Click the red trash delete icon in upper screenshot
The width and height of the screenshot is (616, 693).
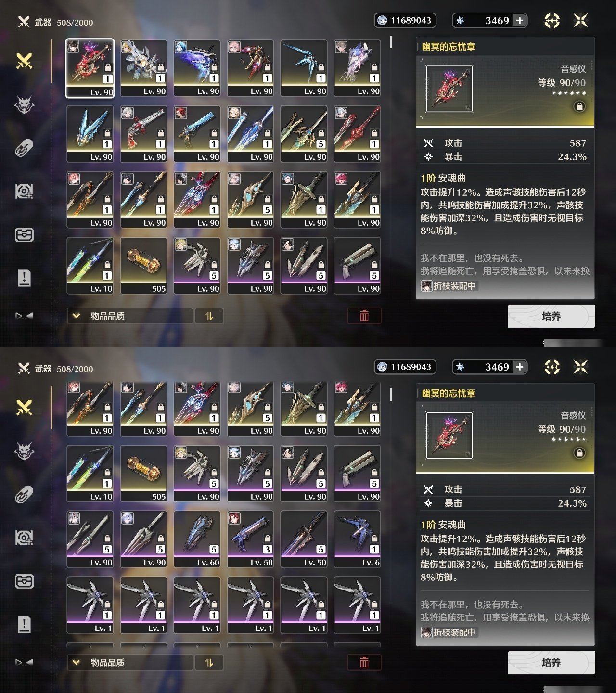tap(364, 316)
